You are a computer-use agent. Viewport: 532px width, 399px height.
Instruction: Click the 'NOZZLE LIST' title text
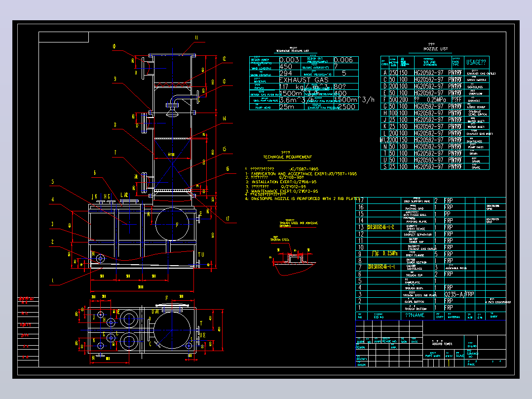click(436, 49)
